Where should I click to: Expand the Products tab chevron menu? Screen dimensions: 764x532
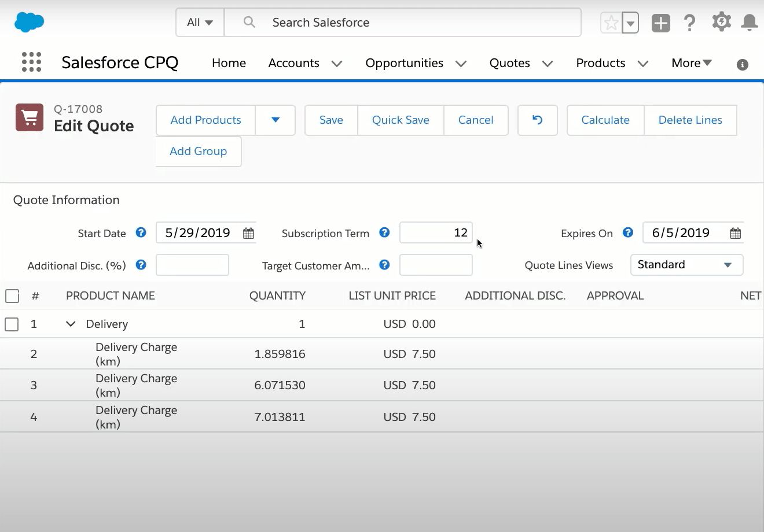pos(643,64)
